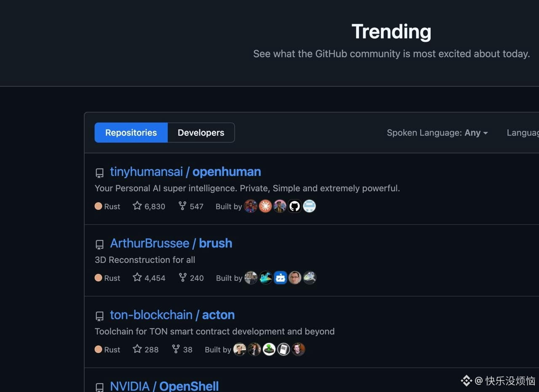Open the fork icon showing 38 forks

tap(176, 349)
